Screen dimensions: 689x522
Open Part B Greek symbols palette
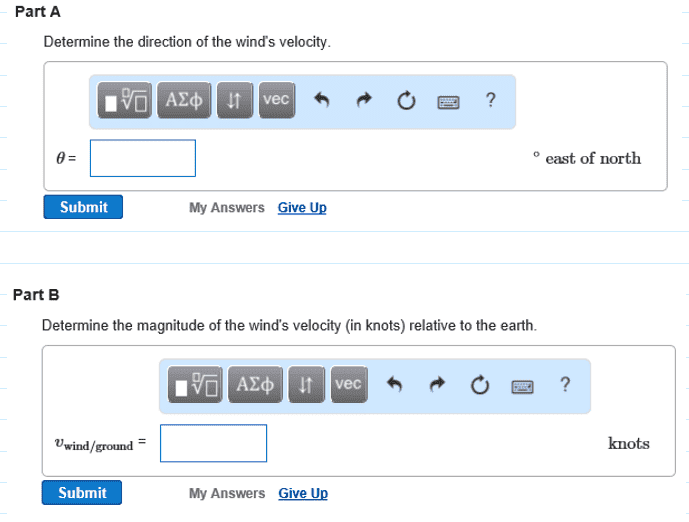pyautogui.click(x=255, y=384)
